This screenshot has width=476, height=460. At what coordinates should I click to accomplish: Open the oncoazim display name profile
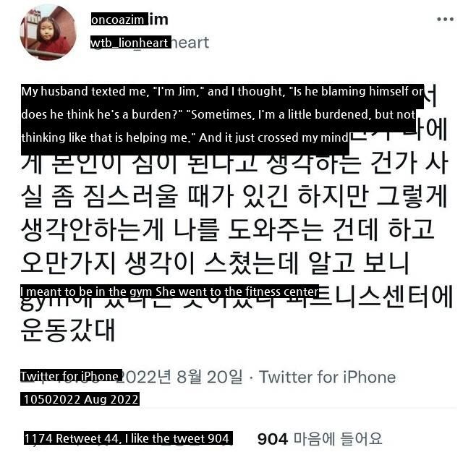coord(119,20)
